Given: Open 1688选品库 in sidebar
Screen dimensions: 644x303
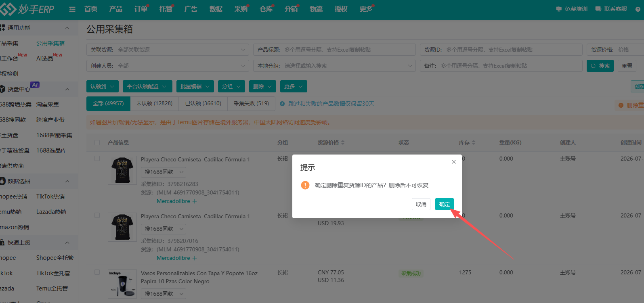Looking at the screenshot, I should coord(51,150).
